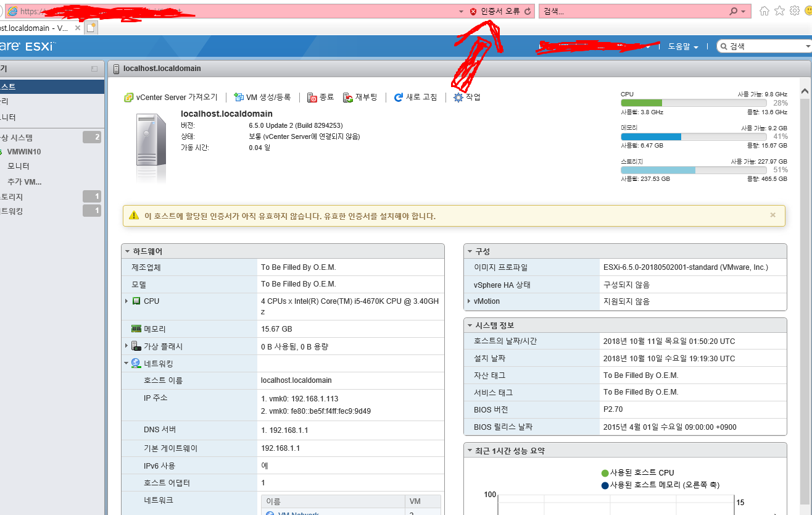This screenshot has height=515, width=812.
Task: Click the 기본 게이트웨이 value 192.168.1.1
Action: pyautogui.click(x=281, y=448)
